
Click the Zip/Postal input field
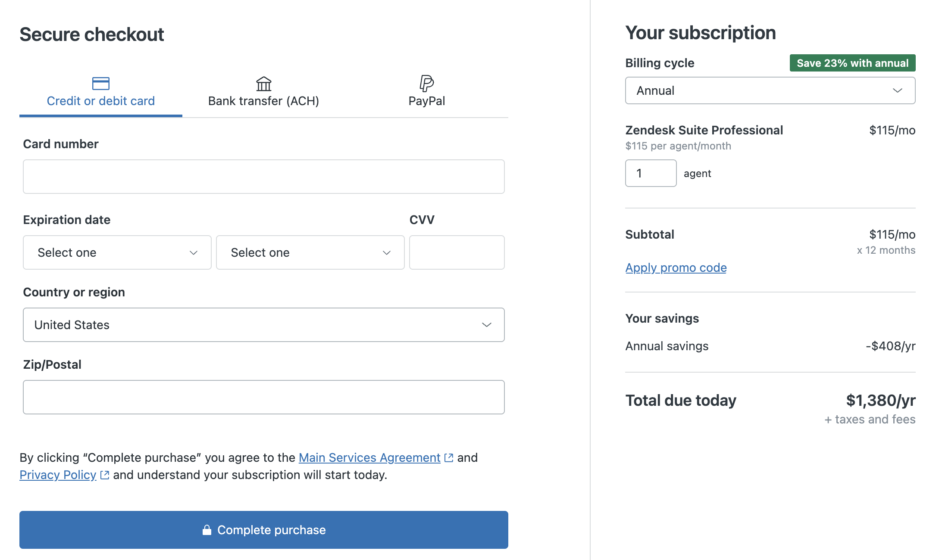(264, 397)
